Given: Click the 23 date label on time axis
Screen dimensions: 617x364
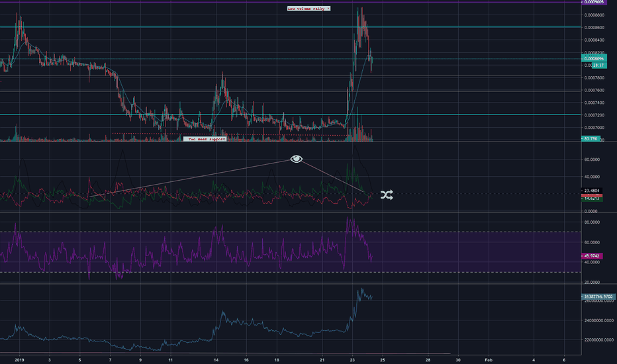Looking at the screenshot, I should pos(352,359).
